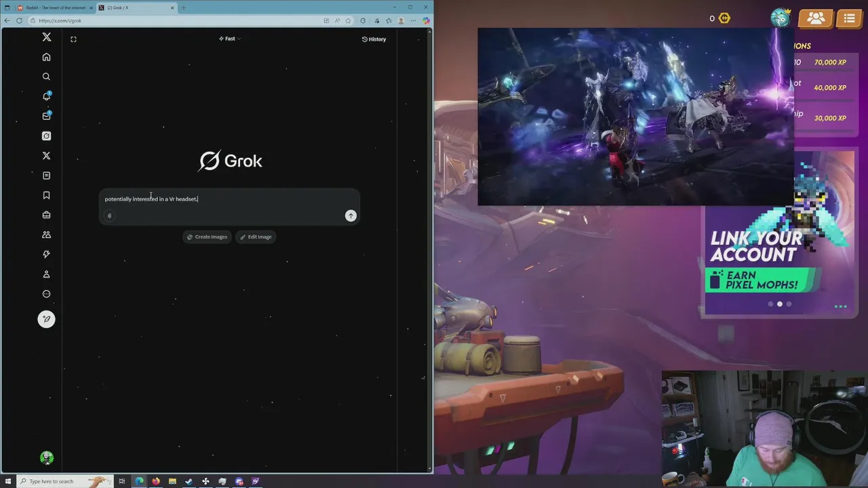The height and width of the screenshot is (488, 868).
Task: Go to Home in X sidebar
Action: tap(46, 57)
